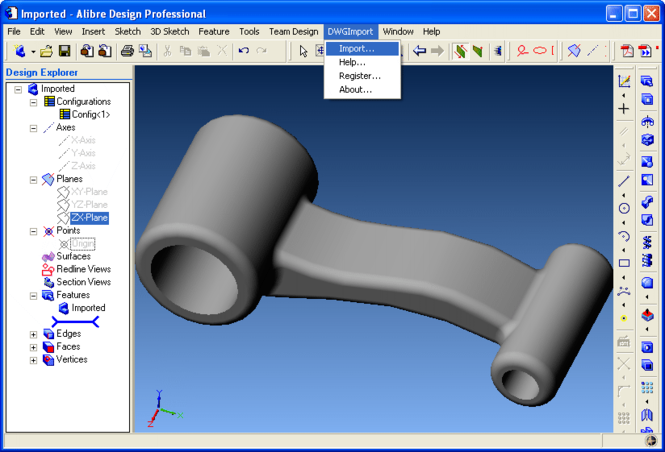This screenshot has height=452, width=665.
Task: Choose the Line sketch tool
Action: tap(624, 181)
